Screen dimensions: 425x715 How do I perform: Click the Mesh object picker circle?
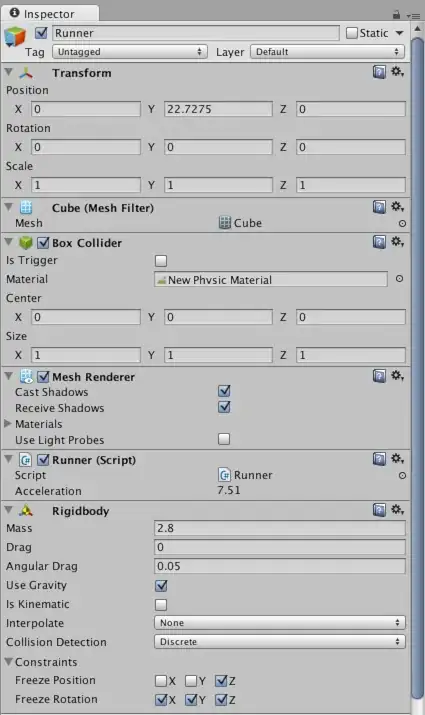[x=402, y=223]
